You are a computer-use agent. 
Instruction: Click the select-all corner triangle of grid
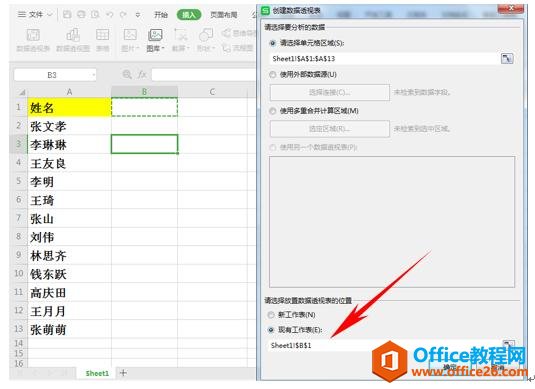click(x=22, y=92)
